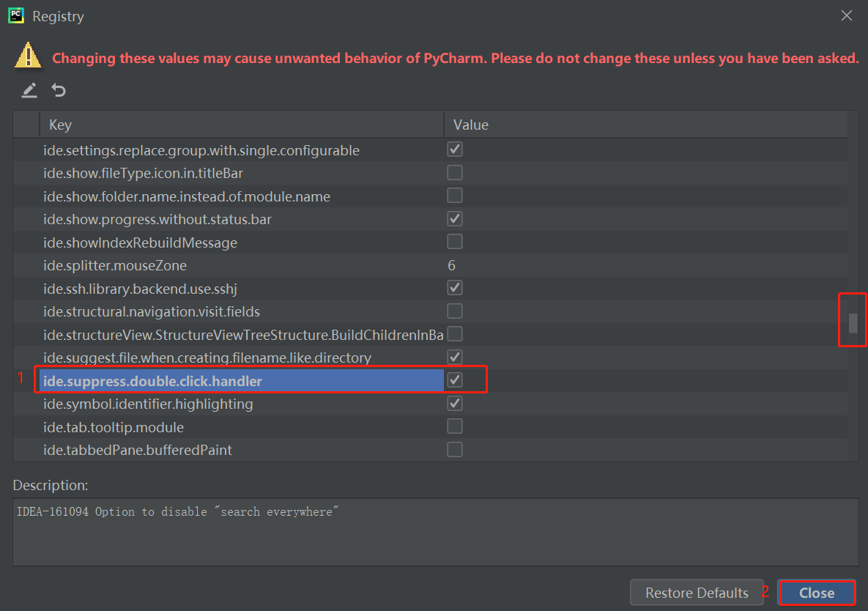Check ide.structural.navigation.visit.fields checkbox

[454, 311]
